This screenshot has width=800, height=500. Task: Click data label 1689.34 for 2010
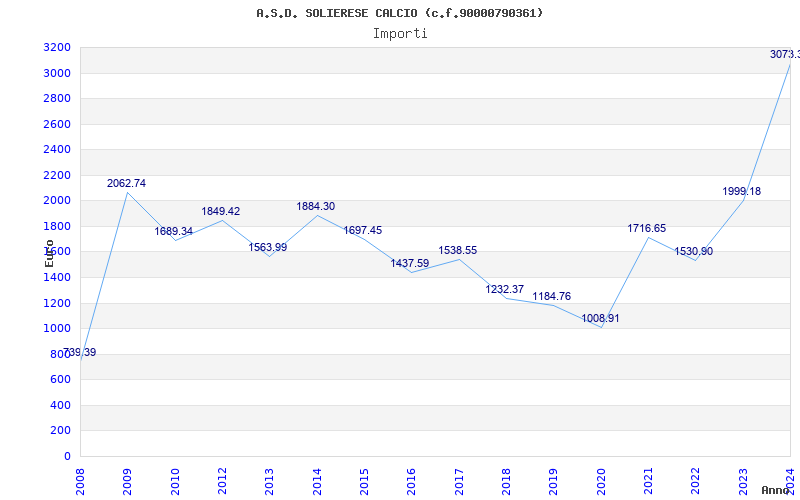pyautogui.click(x=174, y=231)
